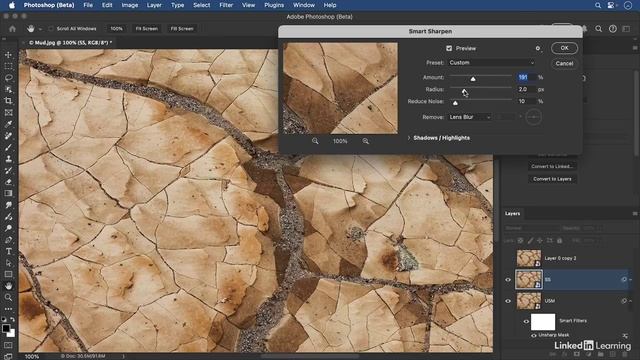Click the Convert to Layers button

552,179
